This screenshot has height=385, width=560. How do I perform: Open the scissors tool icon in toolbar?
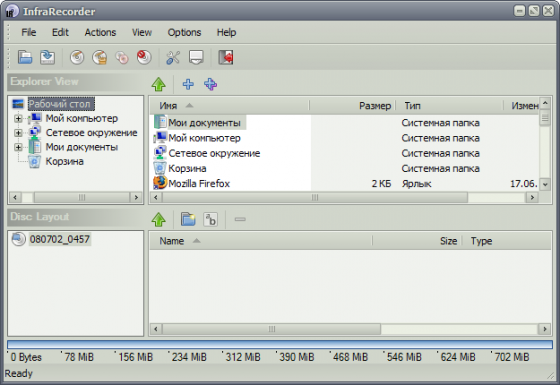point(173,57)
